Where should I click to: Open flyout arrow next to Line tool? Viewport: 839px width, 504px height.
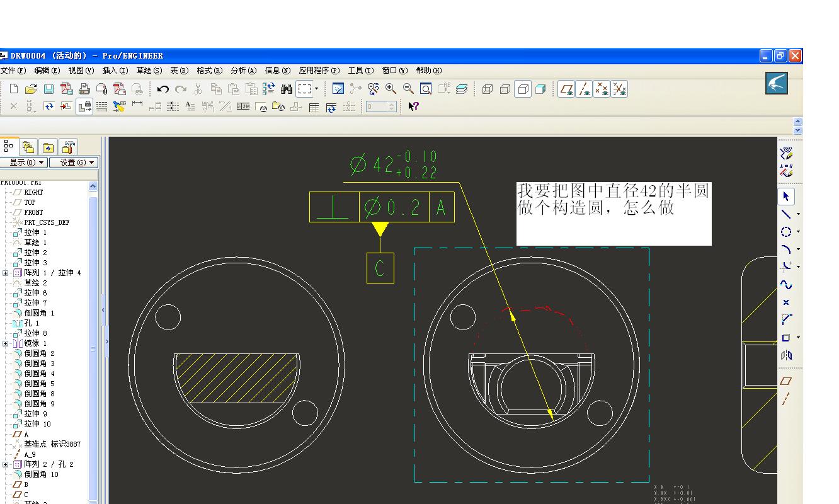[x=798, y=214]
